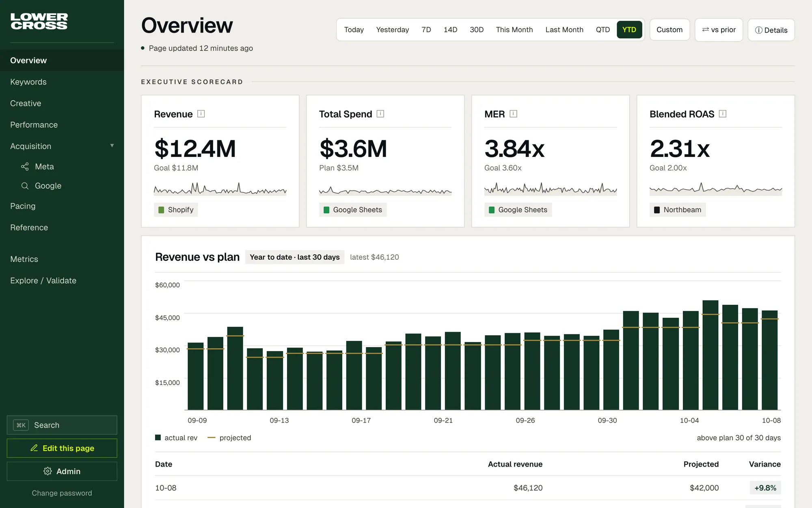
Task: Click the MER info icon
Action: [513, 114]
